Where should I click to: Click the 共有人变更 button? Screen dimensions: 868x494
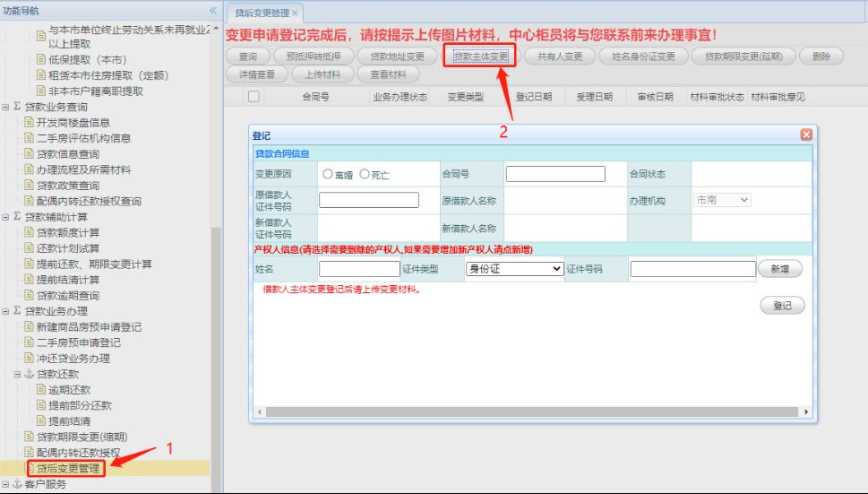click(x=560, y=56)
